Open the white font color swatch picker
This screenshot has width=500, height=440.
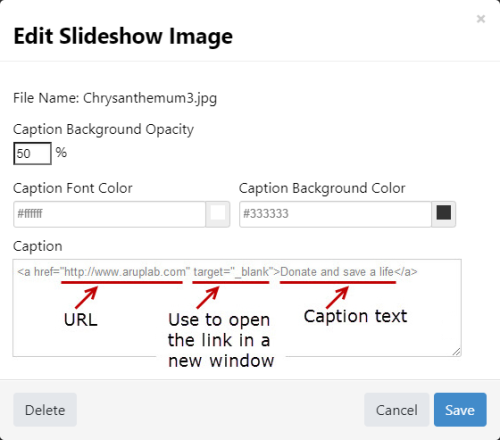coord(218,214)
